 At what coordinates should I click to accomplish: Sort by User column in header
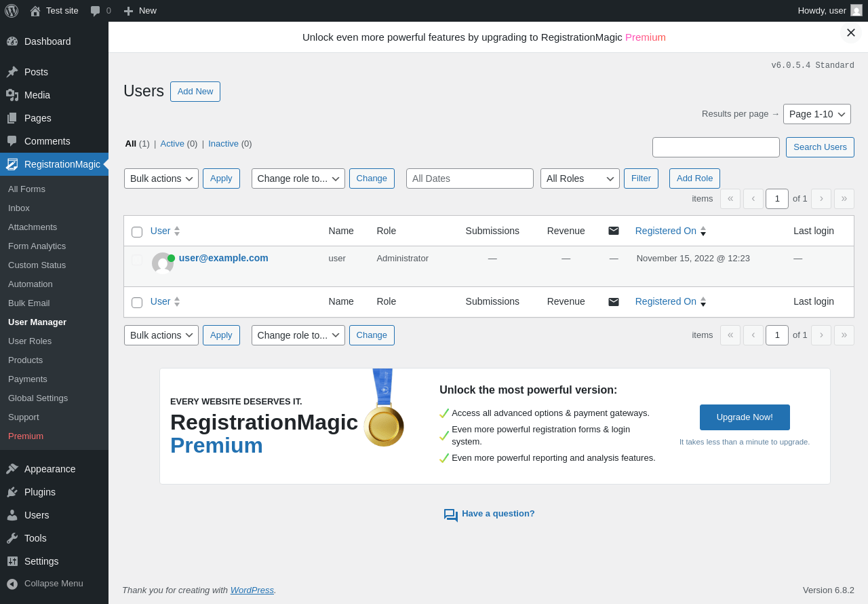[x=165, y=231]
